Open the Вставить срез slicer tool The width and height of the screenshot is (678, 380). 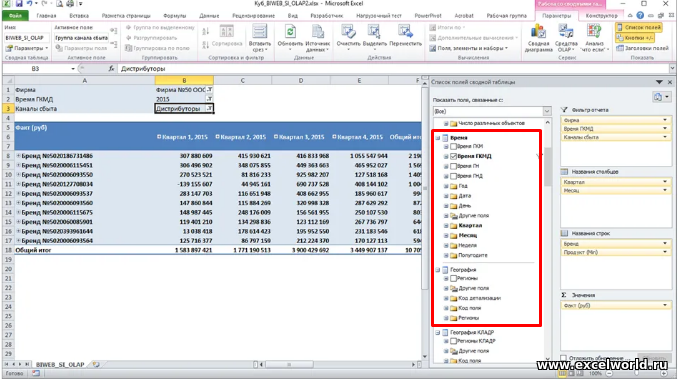259,38
